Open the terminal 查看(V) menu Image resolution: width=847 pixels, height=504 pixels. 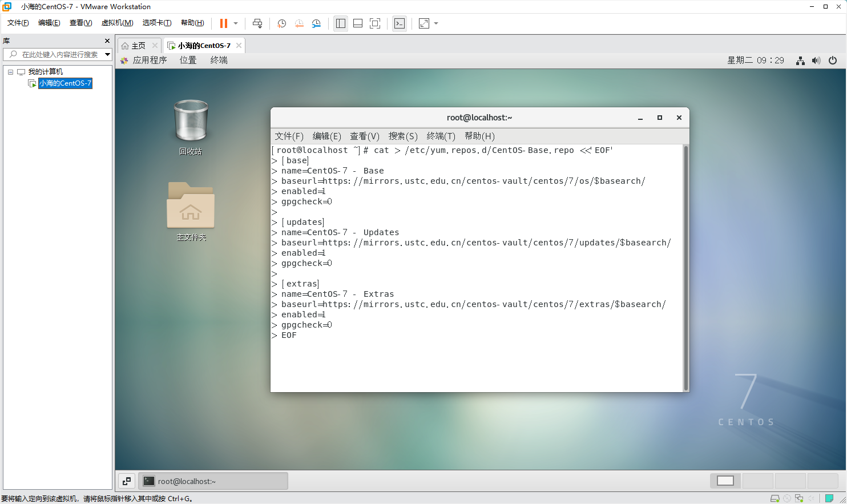tap(365, 136)
